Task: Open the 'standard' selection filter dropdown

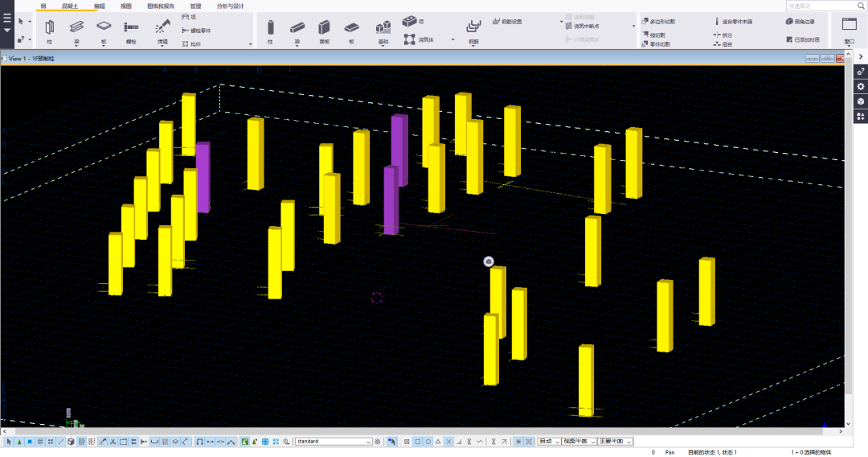Action: tap(334, 442)
